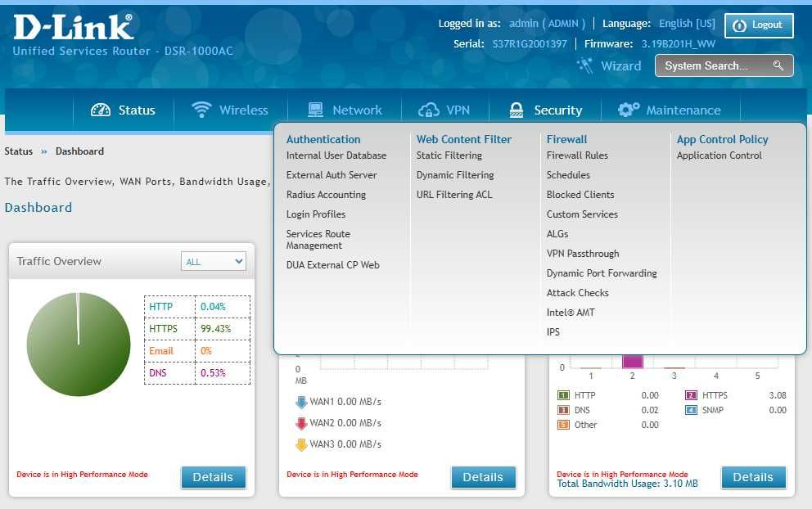This screenshot has height=509, width=812.
Task: Click the Maintenance gears icon
Action: pyautogui.click(x=629, y=110)
